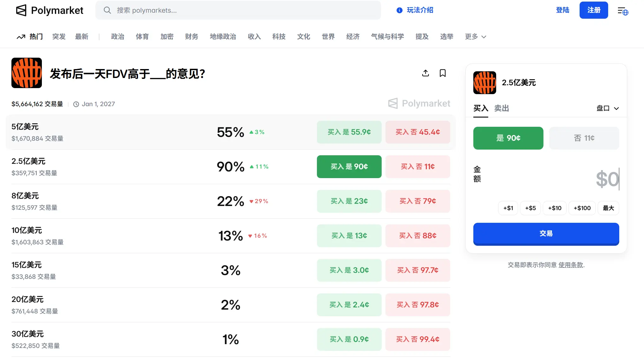Bookmark this market with the bookmark icon

click(x=443, y=73)
